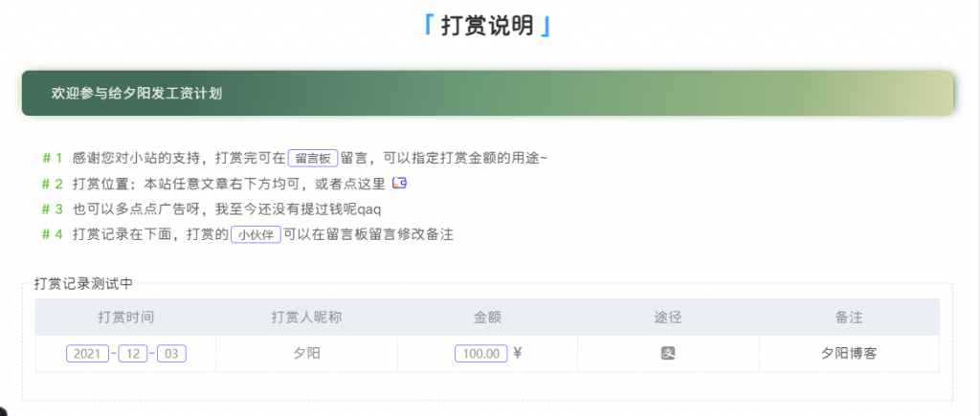Click the 小伙伴 tag in line #4

point(256,234)
